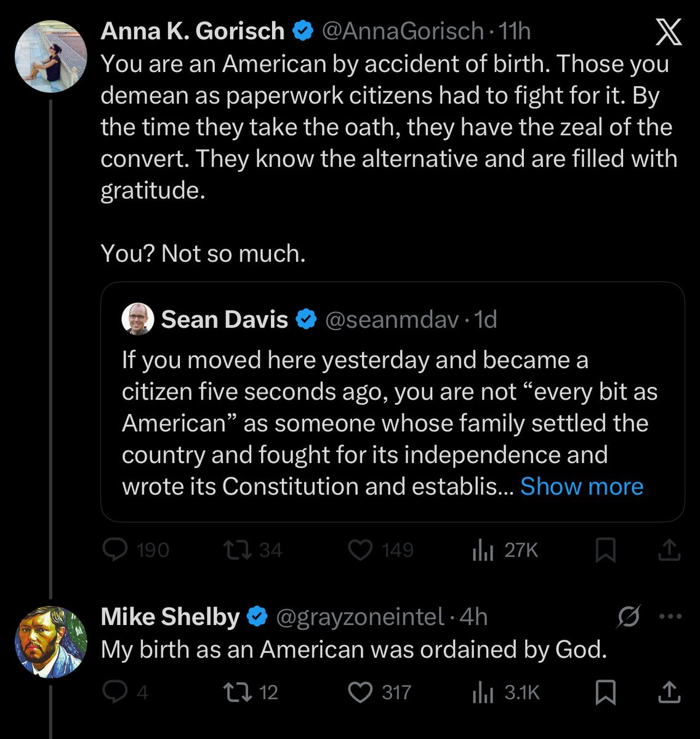Screen dimensions: 700x739
Task: Reply to Anna K. Gorisch's post
Action: coord(115,550)
